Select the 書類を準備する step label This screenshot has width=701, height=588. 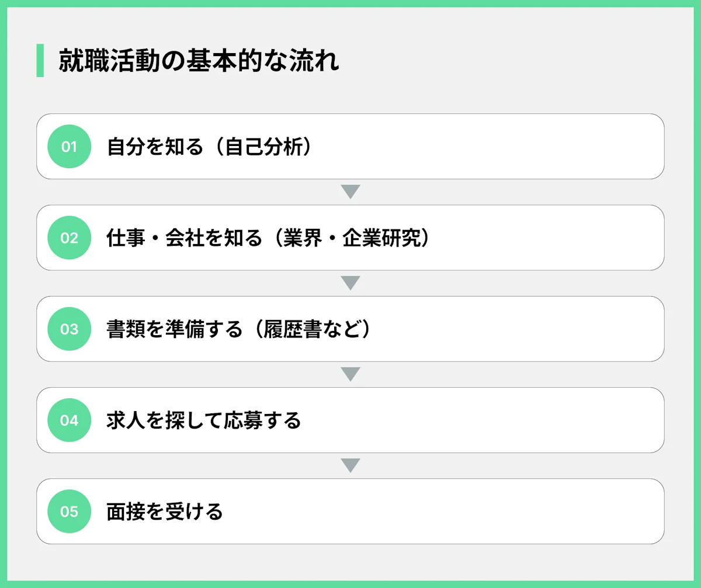click(x=174, y=329)
